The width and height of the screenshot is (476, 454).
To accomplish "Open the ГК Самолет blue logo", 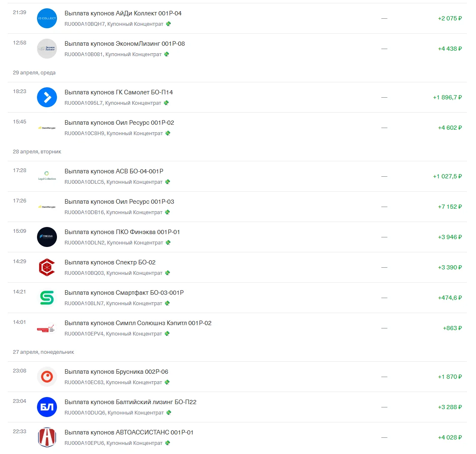I will coord(47,97).
